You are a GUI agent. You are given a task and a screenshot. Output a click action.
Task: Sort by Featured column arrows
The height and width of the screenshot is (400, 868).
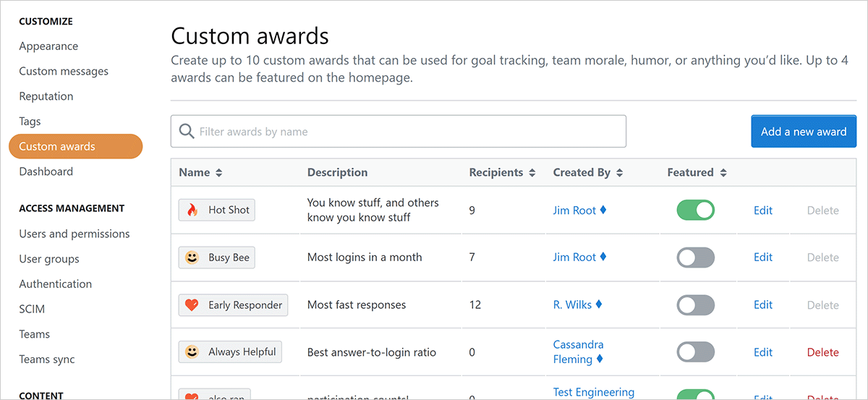coord(723,173)
